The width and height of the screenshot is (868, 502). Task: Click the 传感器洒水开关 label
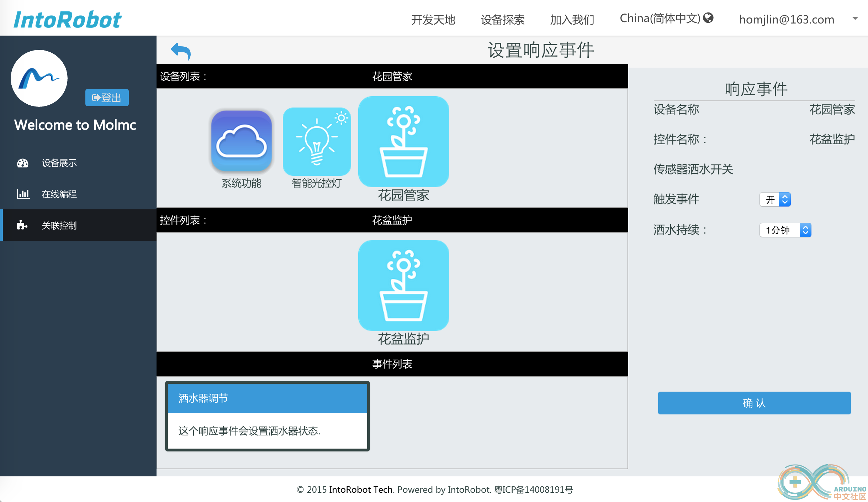coord(693,169)
